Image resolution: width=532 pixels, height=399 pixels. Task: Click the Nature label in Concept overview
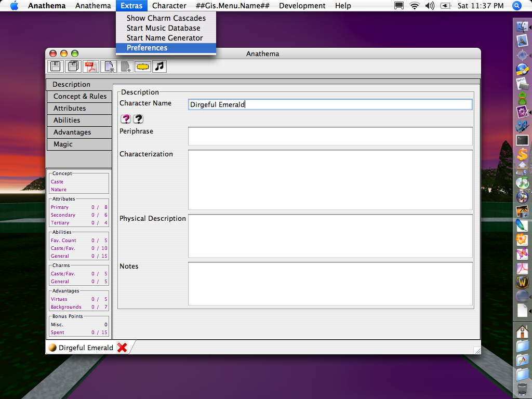pos(59,190)
